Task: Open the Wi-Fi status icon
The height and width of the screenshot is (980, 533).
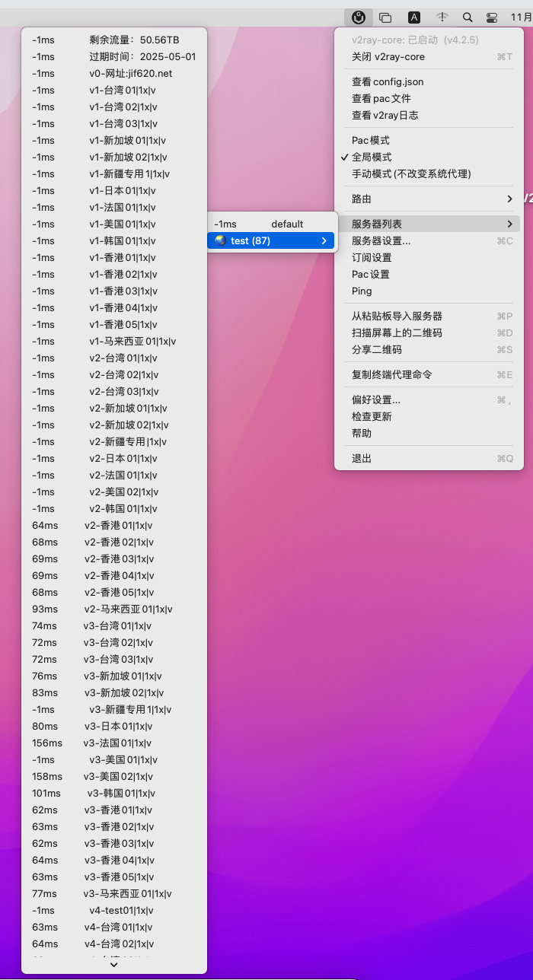Action: click(x=442, y=17)
